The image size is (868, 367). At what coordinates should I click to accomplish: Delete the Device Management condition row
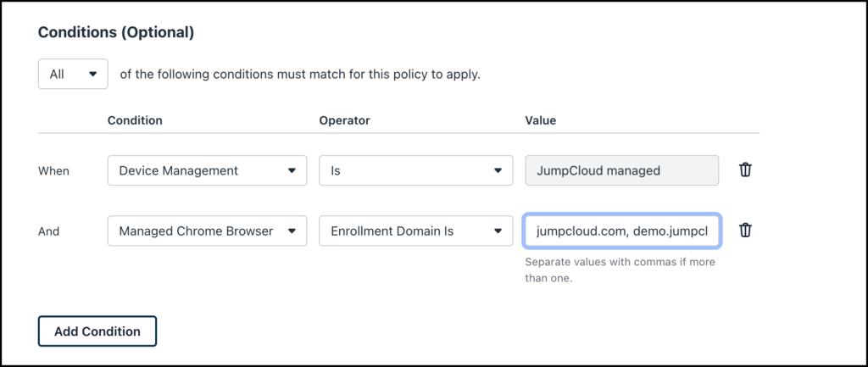point(745,170)
